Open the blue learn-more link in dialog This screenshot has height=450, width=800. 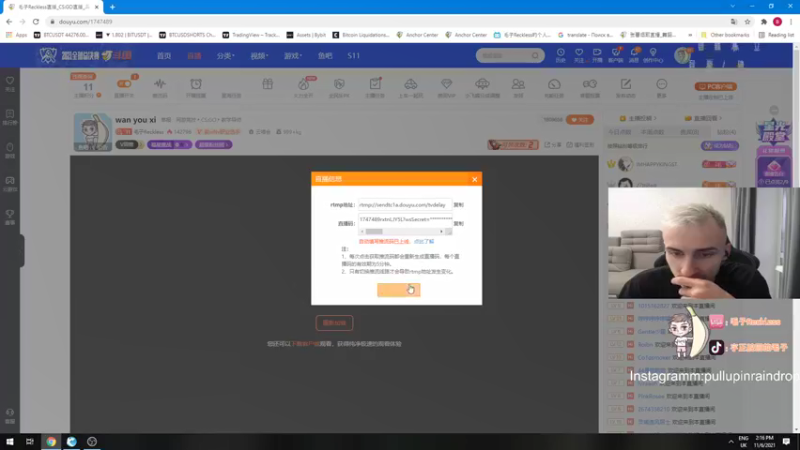[x=424, y=241]
